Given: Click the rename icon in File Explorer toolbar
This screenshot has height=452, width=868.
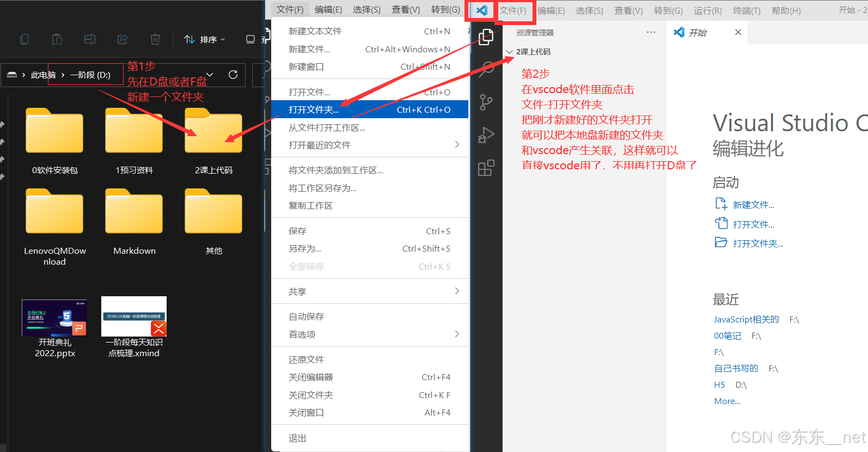Looking at the screenshot, I should 90,39.
